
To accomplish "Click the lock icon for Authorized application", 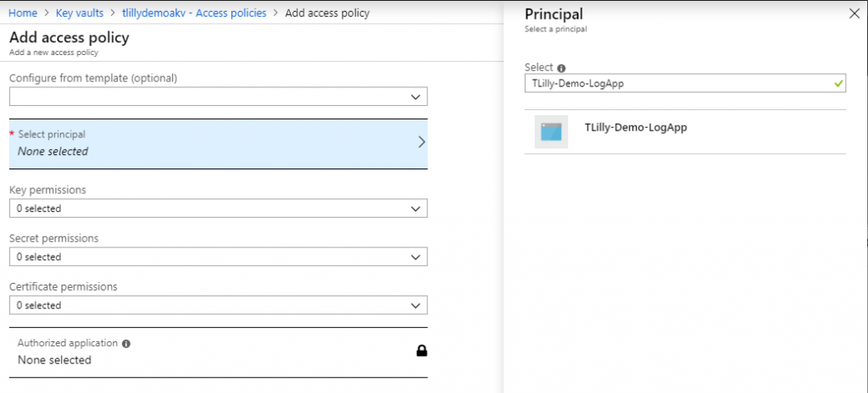I will coord(422,351).
